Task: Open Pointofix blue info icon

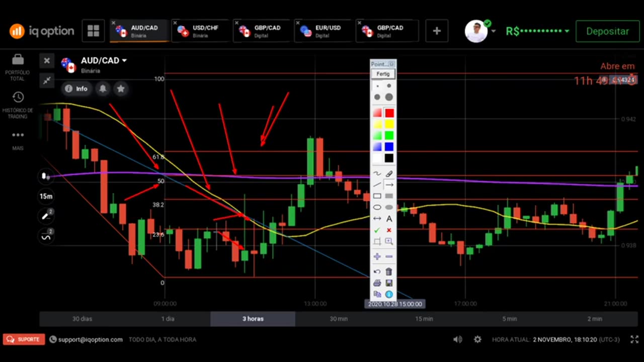Action: pyautogui.click(x=389, y=294)
